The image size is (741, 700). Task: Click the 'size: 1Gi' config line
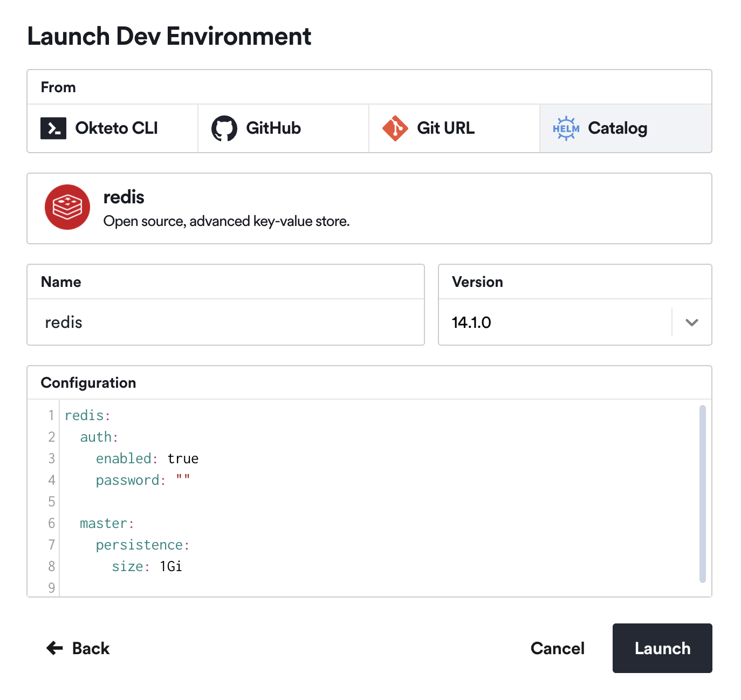point(147,566)
